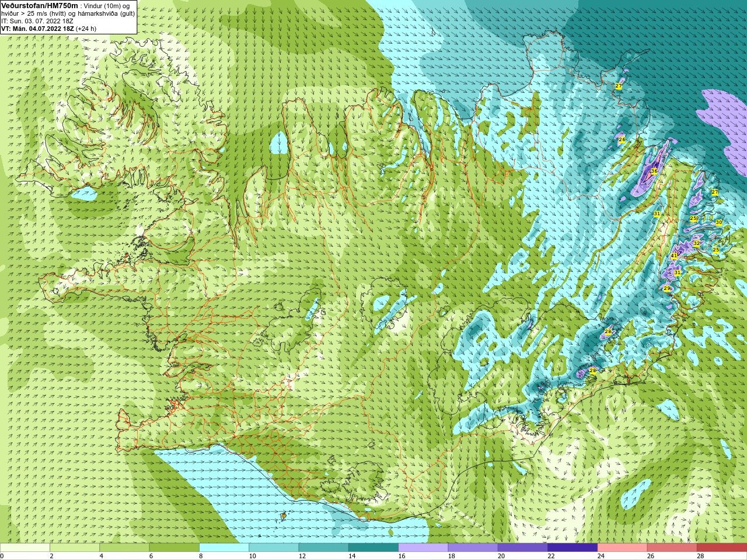Pick the 20–22 m/s violet legend swatch
The height and width of the screenshot is (560, 747).
pos(523,548)
